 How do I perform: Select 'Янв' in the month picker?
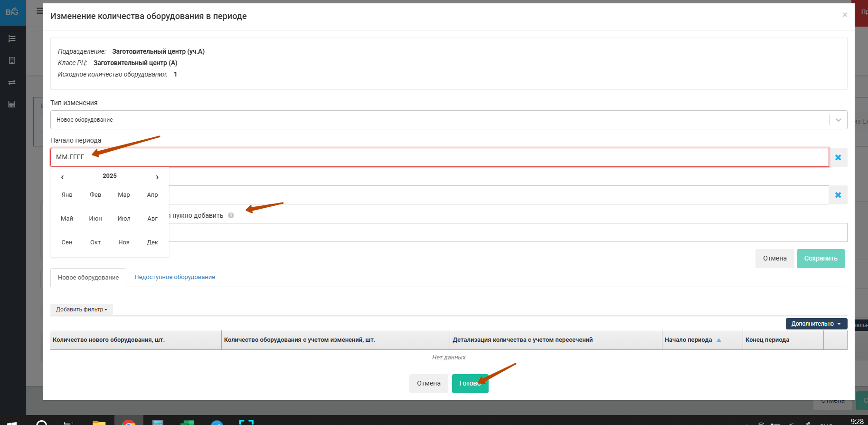coord(67,195)
